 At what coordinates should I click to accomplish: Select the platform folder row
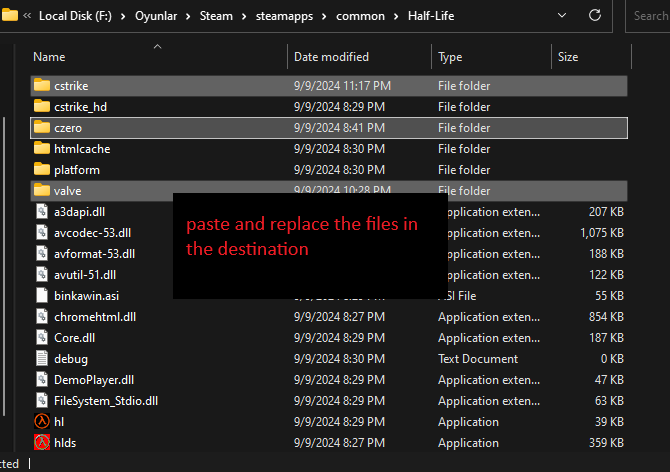pyautogui.click(x=77, y=170)
